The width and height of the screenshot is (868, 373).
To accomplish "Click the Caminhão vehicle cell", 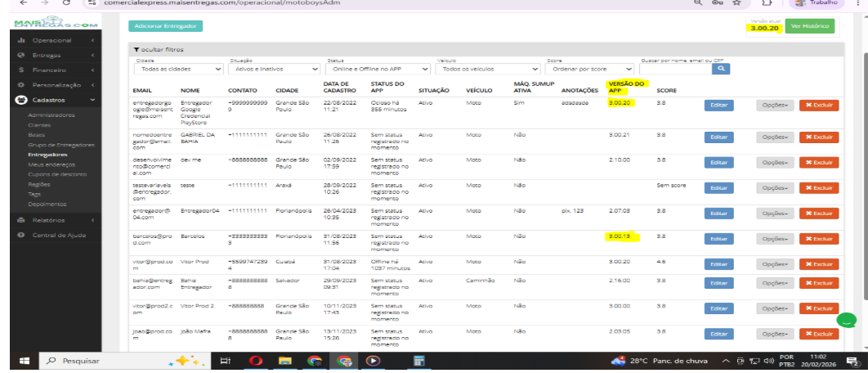I will pos(481,281).
